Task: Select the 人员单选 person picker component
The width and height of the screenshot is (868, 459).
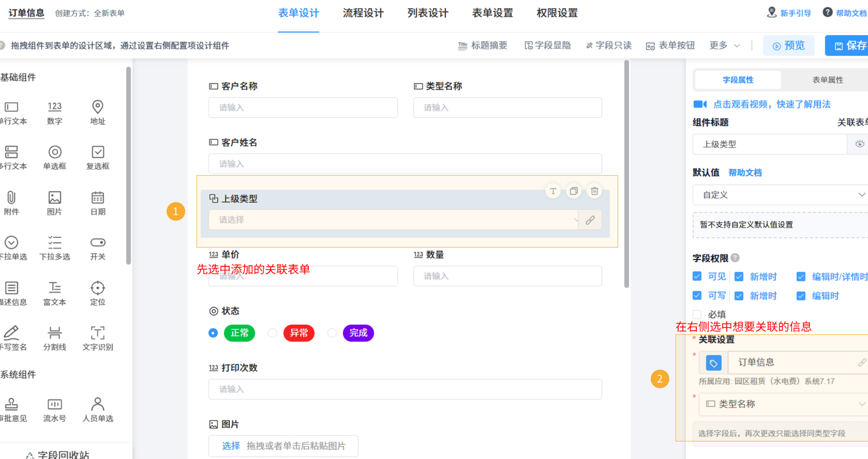Action: pyautogui.click(x=98, y=410)
